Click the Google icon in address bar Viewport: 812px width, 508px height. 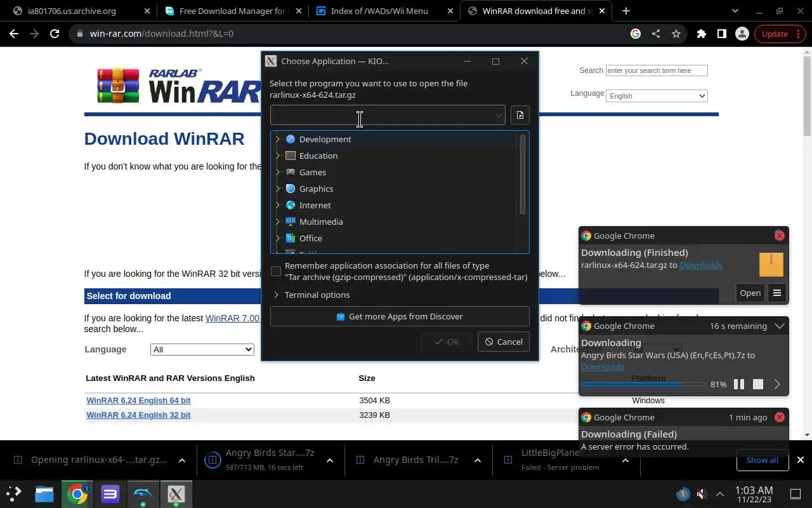pos(636,34)
